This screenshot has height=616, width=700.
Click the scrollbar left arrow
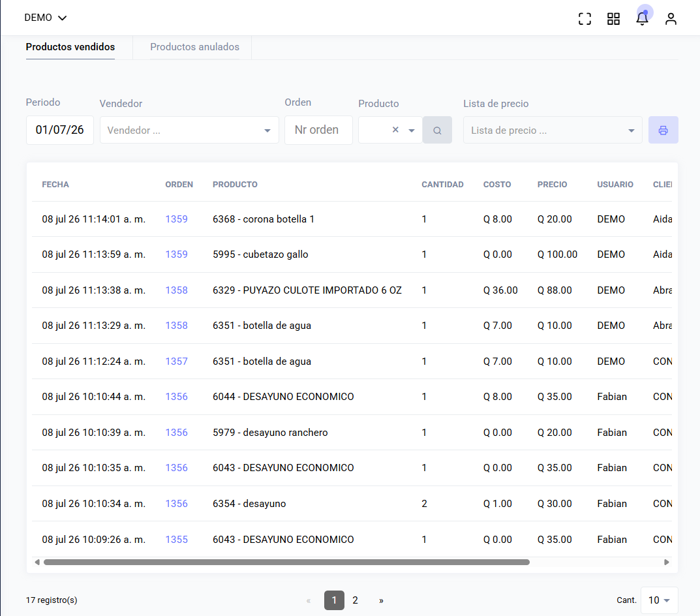[37, 562]
